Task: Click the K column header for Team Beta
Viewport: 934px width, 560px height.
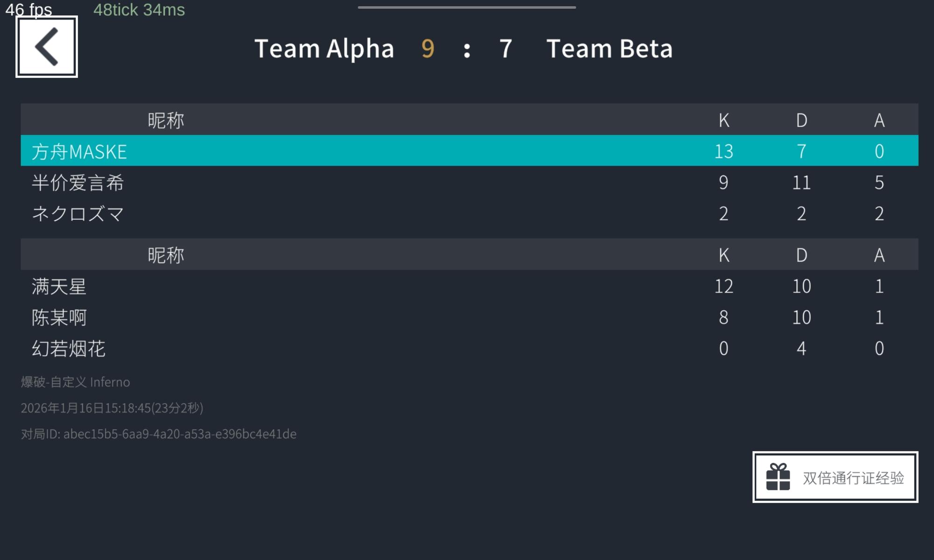Action: point(724,255)
